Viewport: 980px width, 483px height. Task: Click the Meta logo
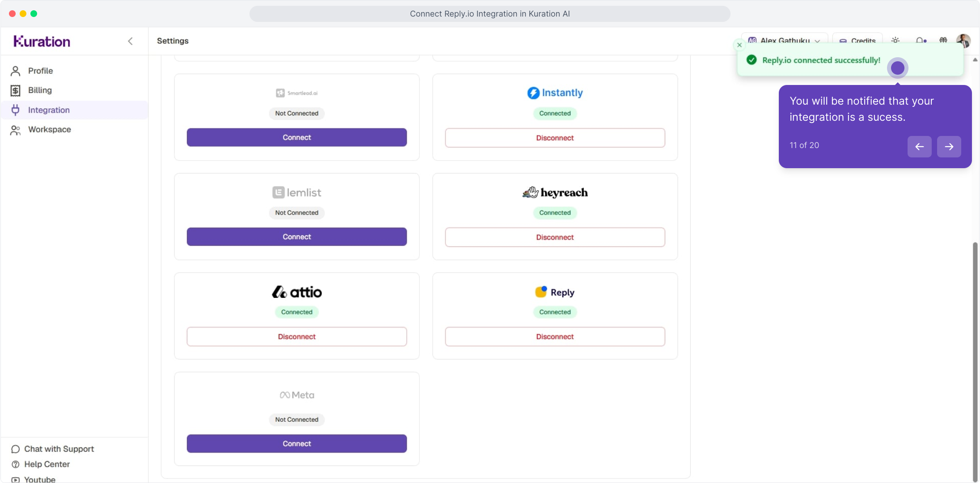pos(297,395)
